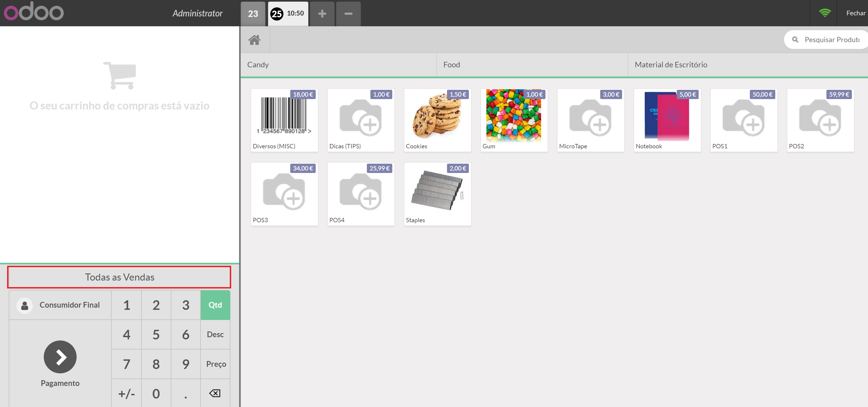The height and width of the screenshot is (407, 868).
Task: Focus the Pesquisar Produtos search field
Action: (x=832, y=40)
